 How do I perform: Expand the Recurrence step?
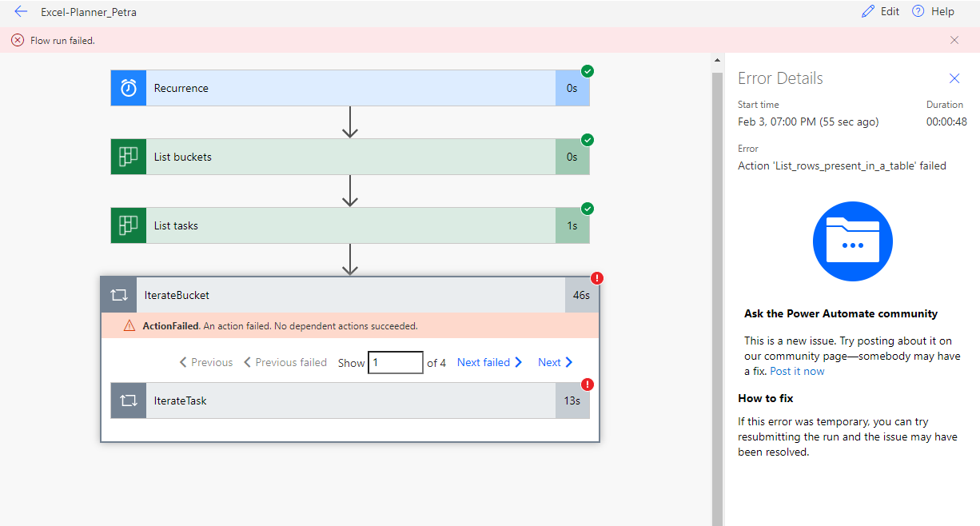(350, 88)
